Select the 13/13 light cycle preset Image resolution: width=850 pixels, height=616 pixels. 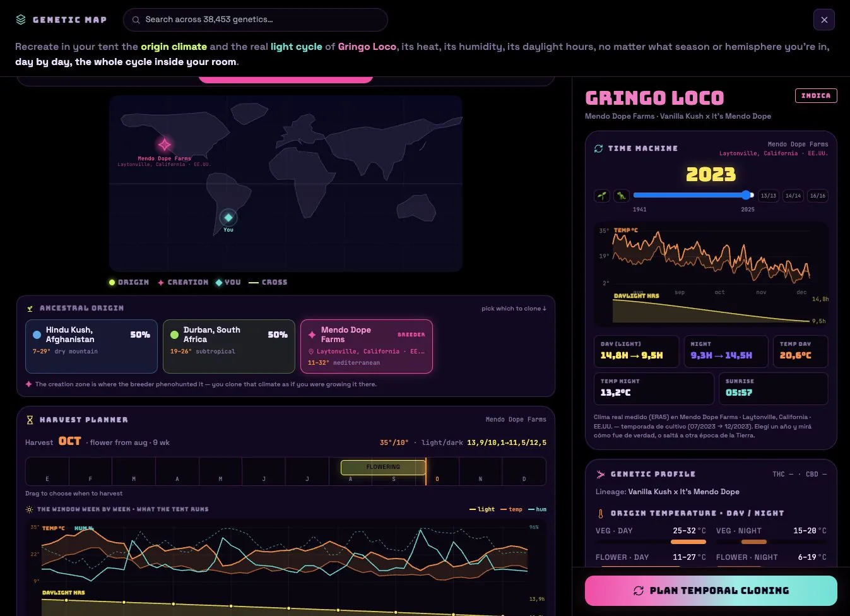click(769, 196)
